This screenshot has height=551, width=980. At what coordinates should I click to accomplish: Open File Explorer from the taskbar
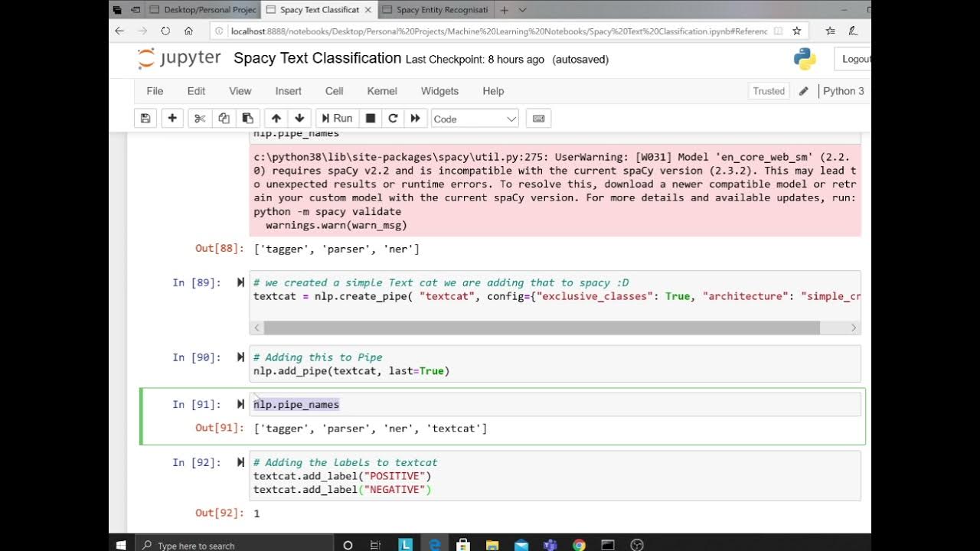492,545
